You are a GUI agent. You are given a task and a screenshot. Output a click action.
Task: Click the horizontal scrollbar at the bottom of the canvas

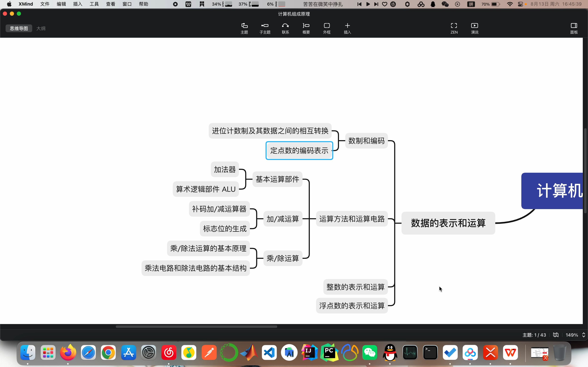(x=196, y=326)
